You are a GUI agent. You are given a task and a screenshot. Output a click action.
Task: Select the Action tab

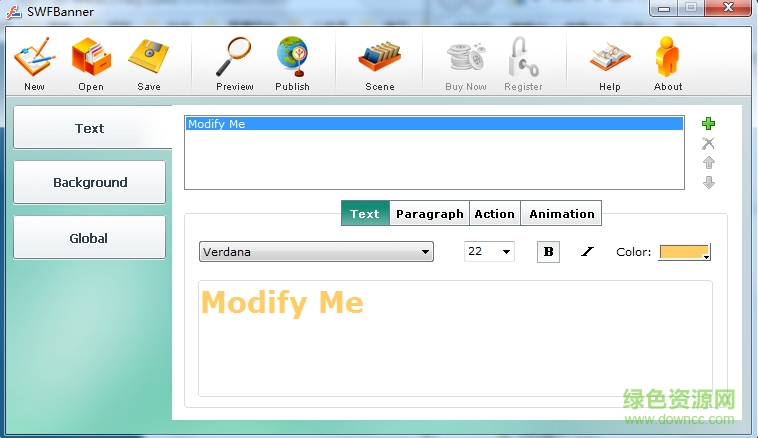(x=494, y=214)
